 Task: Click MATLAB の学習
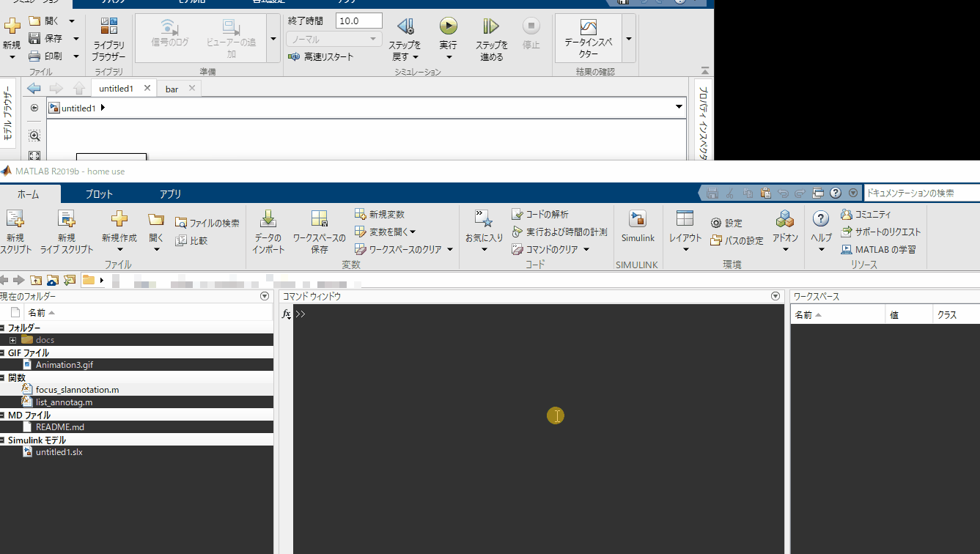coord(878,249)
